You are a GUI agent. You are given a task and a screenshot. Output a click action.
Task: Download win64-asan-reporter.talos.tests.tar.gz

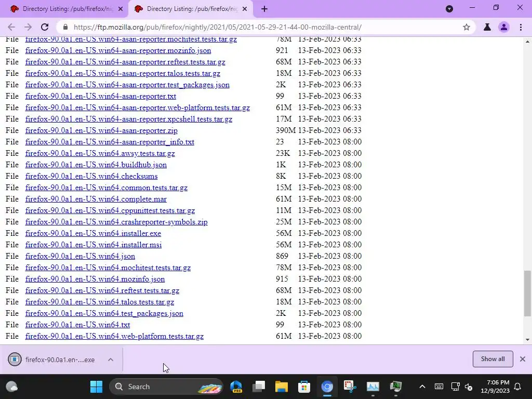123,73
